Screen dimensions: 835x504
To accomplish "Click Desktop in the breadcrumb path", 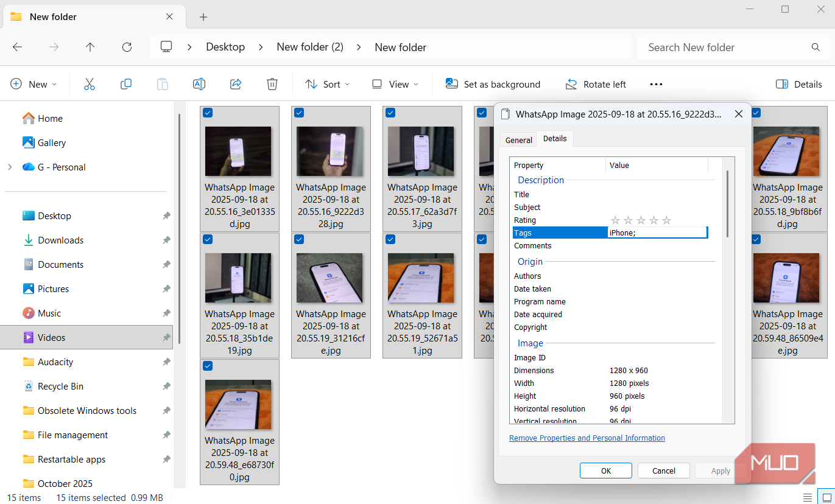I will (225, 47).
